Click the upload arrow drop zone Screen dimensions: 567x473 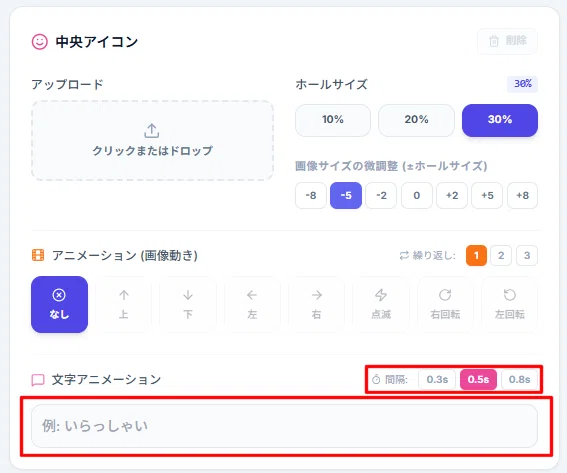click(x=152, y=140)
